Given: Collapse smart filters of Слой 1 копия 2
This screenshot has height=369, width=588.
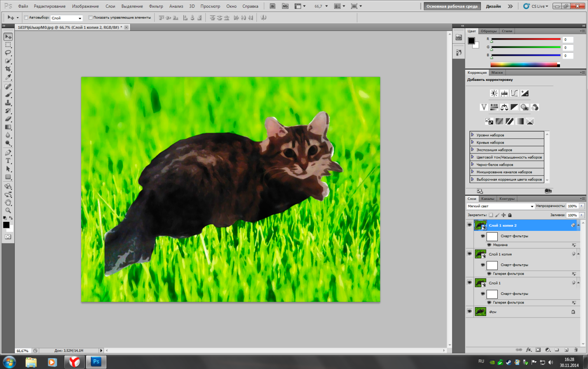Looking at the screenshot, I should click(579, 226).
